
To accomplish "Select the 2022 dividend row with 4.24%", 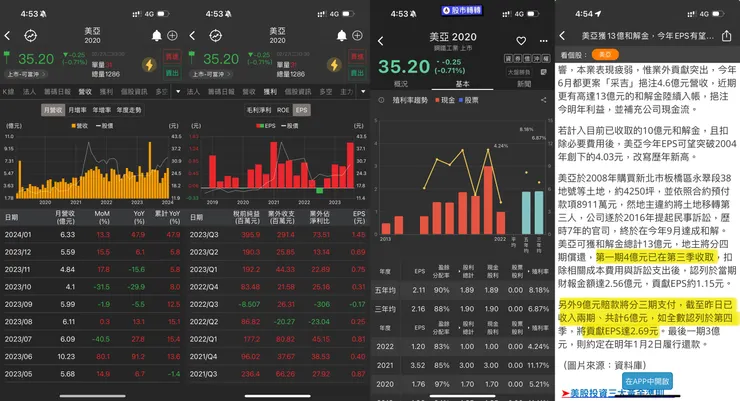I will click(x=462, y=346).
